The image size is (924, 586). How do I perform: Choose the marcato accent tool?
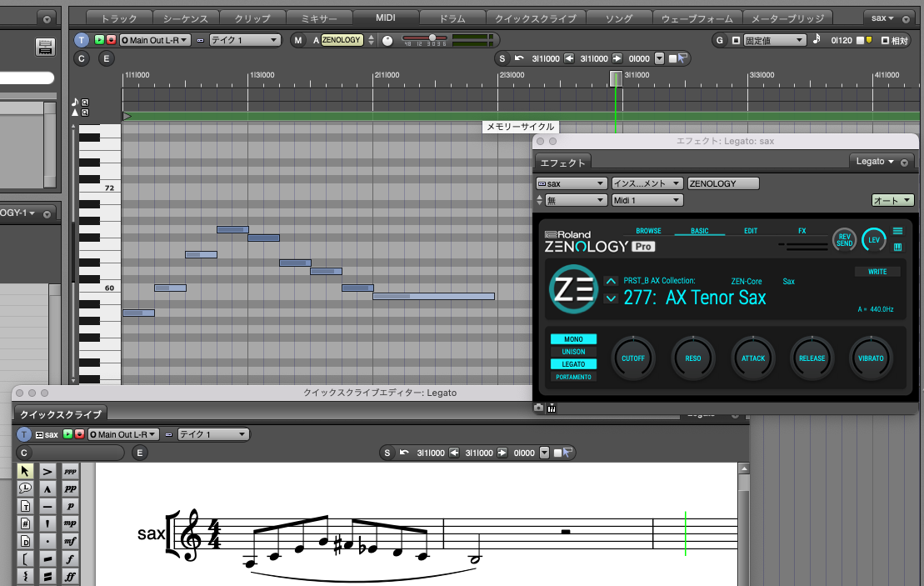[x=47, y=488]
